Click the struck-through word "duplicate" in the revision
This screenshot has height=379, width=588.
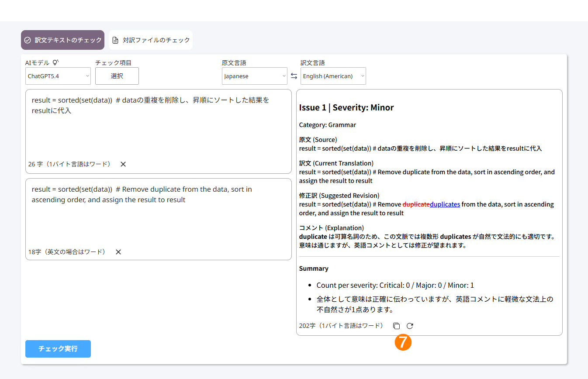pyautogui.click(x=416, y=204)
